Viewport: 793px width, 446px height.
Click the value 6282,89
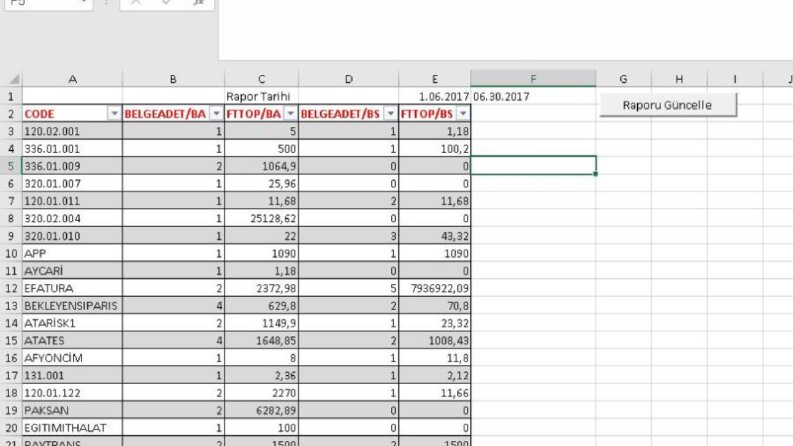[x=276, y=410]
